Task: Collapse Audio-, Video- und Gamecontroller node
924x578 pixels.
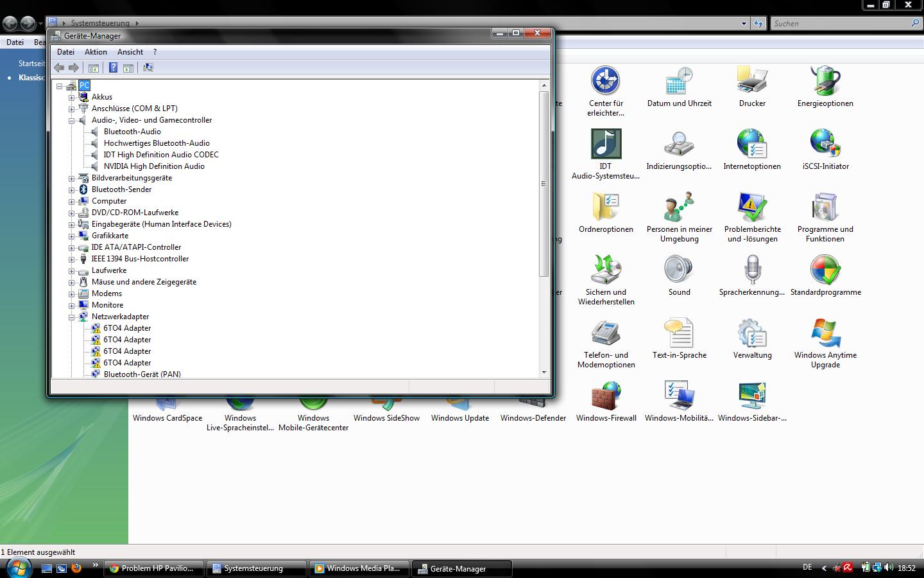Action: (x=72, y=120)
